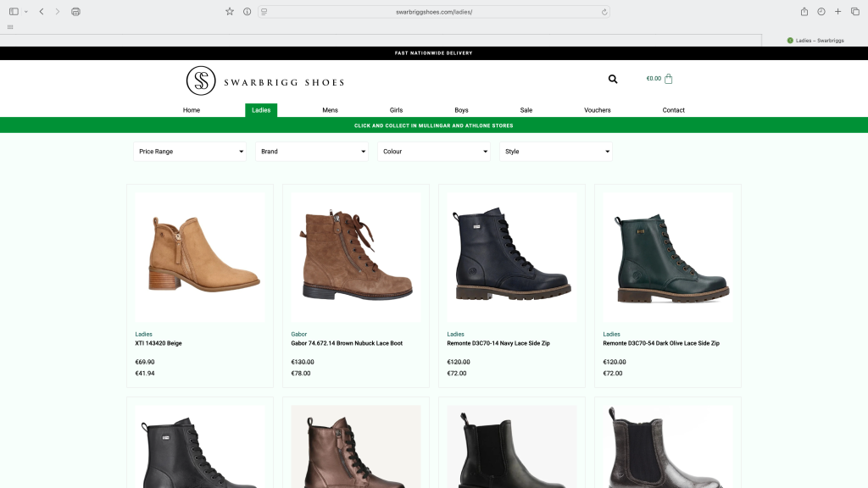Click the search magnifier icon
This screenshot has height=488, width=868.
coord(613,79)
